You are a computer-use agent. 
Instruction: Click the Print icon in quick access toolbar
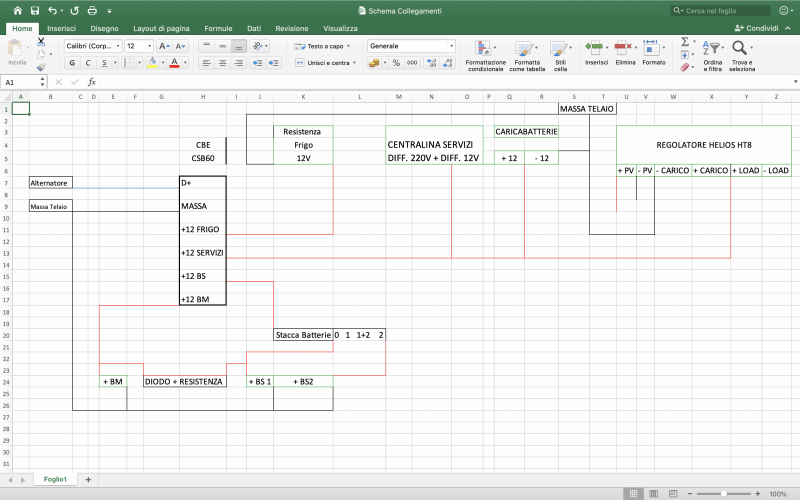pos(92,10)
